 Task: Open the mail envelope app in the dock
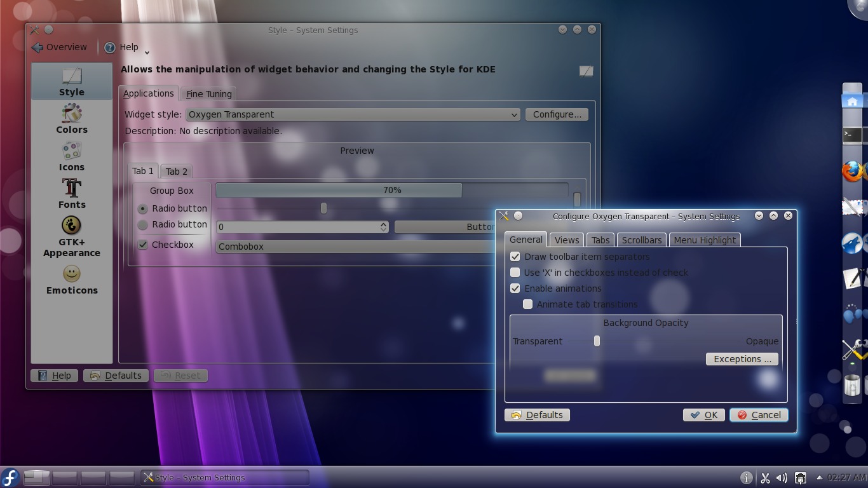pyautogui.click(x=853, y=207)
